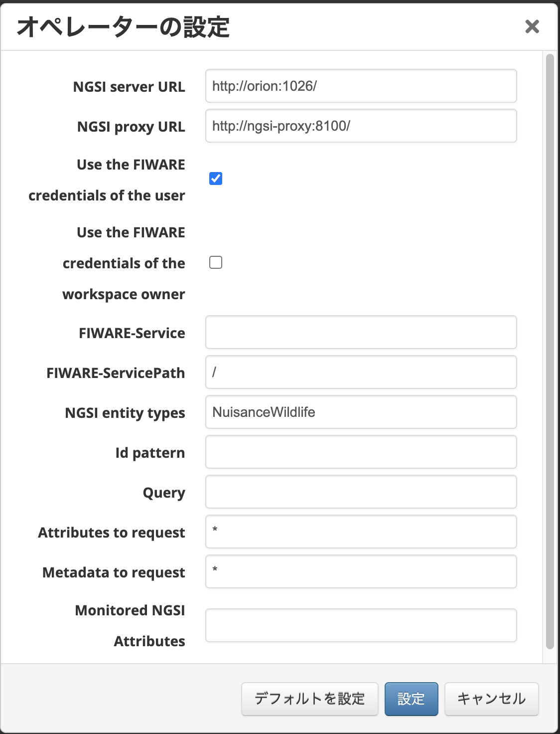Screen dimensions: 560x734
Task: Select デフォルトを設定 to restore defaults
Action: coord(309,699)
